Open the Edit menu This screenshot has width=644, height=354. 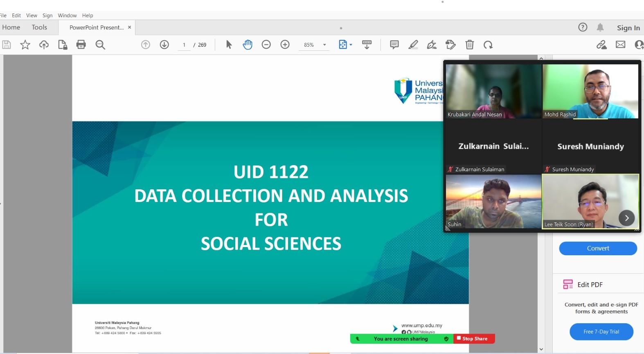(x=16, y=16)
